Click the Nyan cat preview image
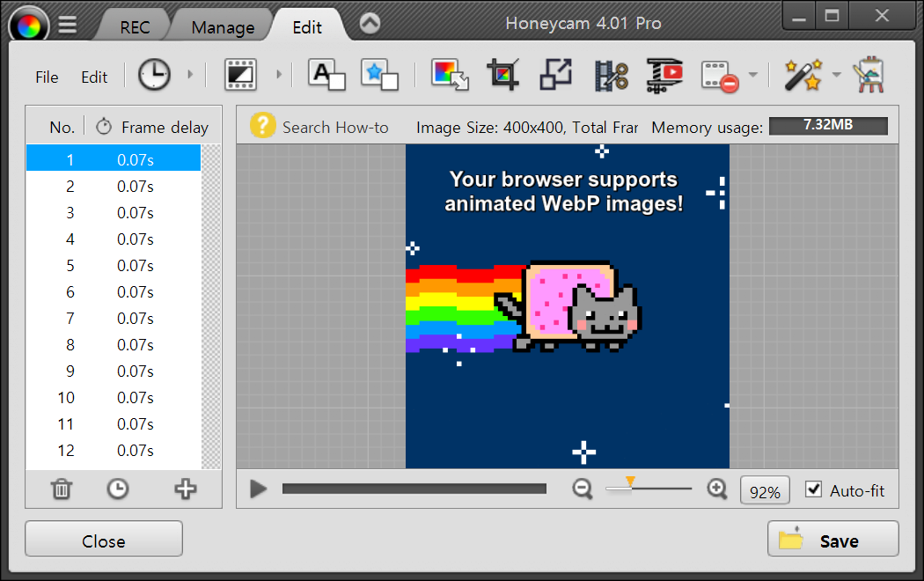924x581 pixels. pyautogui.click(x=568, y=306)
